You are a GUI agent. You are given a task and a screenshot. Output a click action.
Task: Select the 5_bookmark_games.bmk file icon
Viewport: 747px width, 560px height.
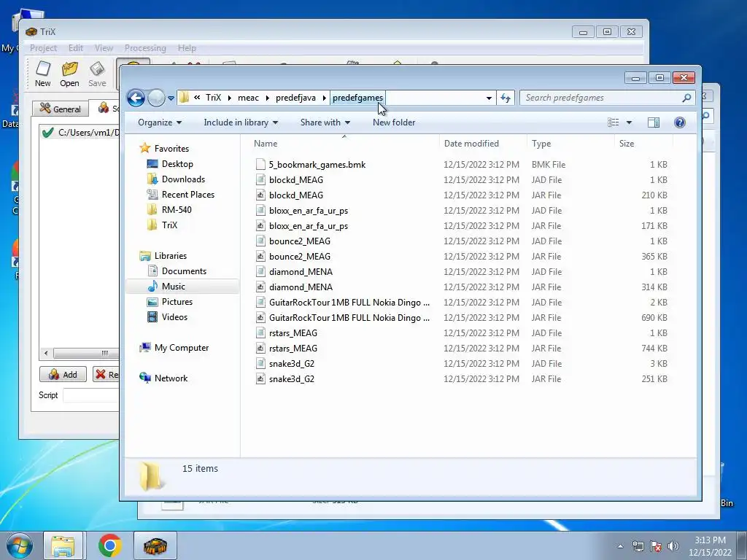[260, 165]
